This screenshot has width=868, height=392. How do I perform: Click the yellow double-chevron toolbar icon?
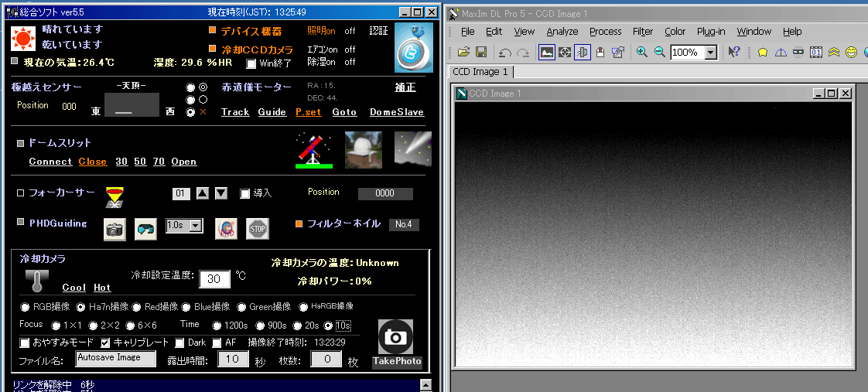(833, 53)
